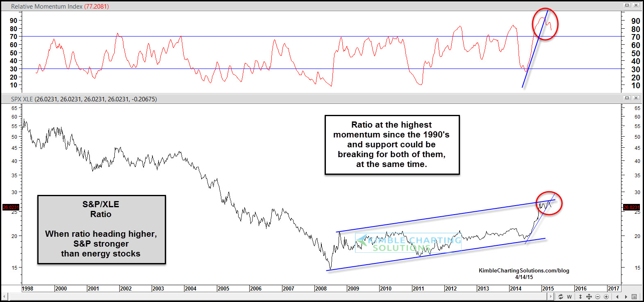Click the W weekly periodicity button
This screenshot has height=302, width=644.
(569, 297)
